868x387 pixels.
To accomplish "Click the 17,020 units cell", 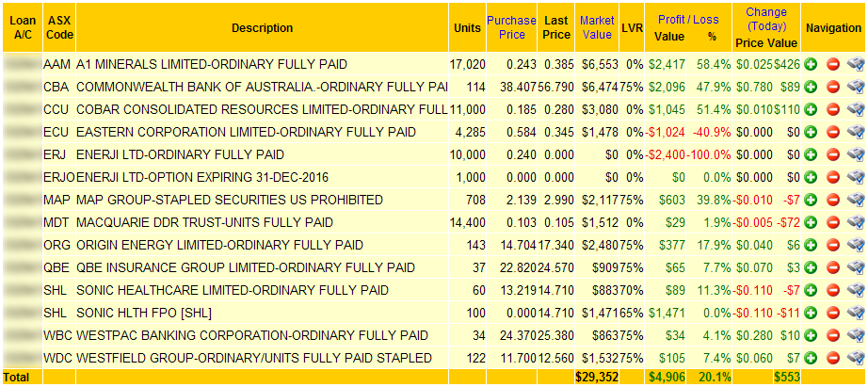I will coord(467,64).
